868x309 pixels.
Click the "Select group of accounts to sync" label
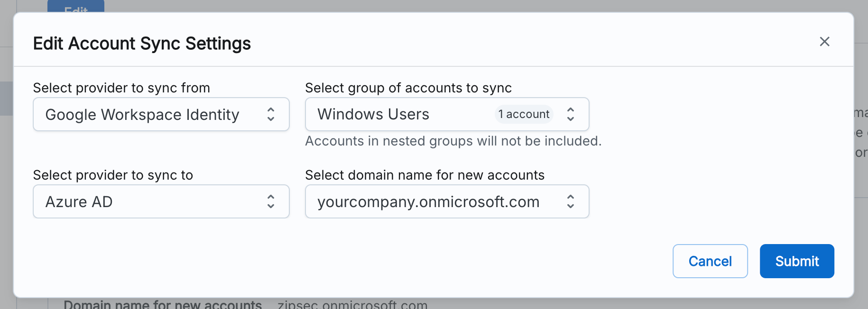click(x=408, y=88)
